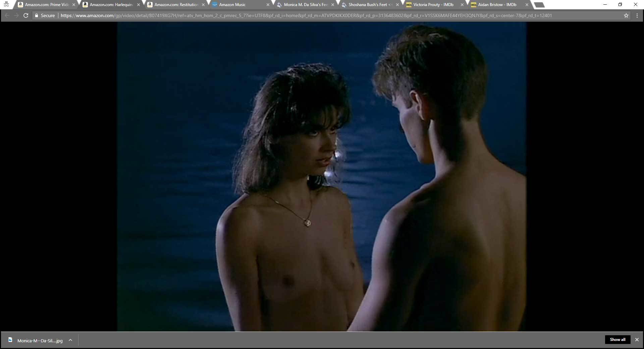View site info via the Secure lock icon
The image size is (644, 349).
[x=37, y=15]
